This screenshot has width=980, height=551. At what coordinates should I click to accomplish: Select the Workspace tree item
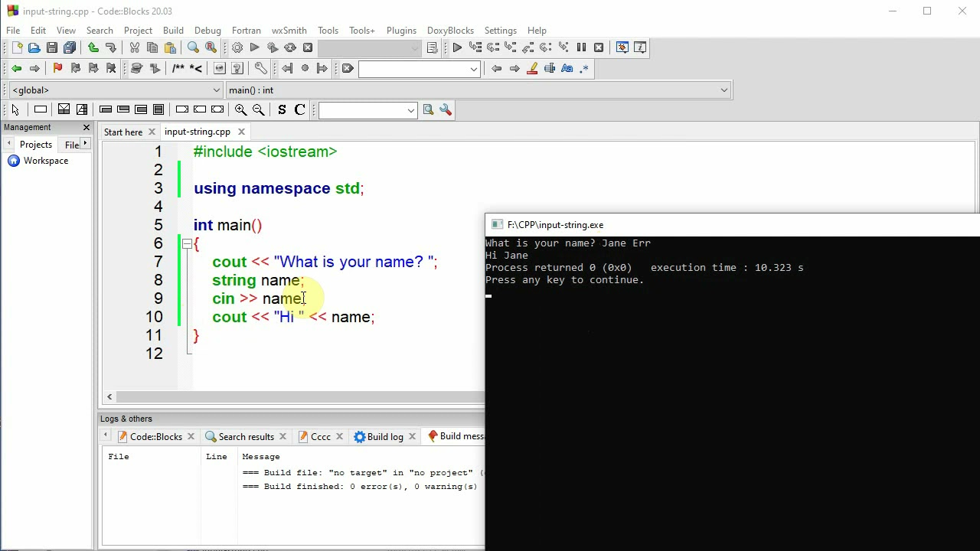(46, 161)
